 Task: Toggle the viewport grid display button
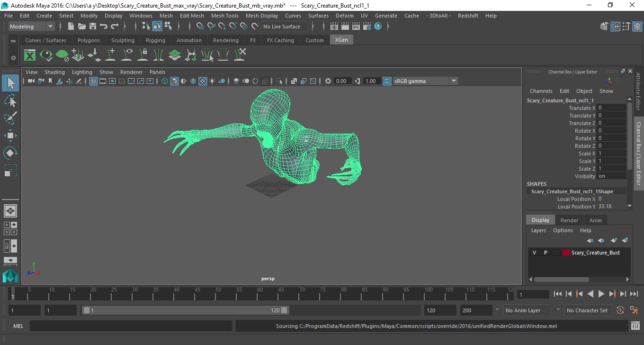[93, 81]
